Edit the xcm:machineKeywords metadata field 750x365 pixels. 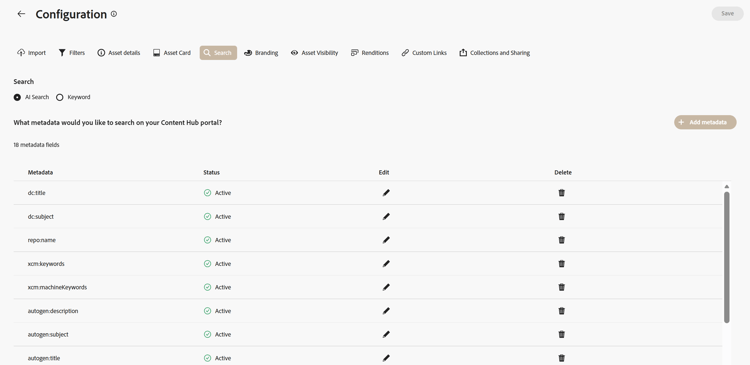386,287
